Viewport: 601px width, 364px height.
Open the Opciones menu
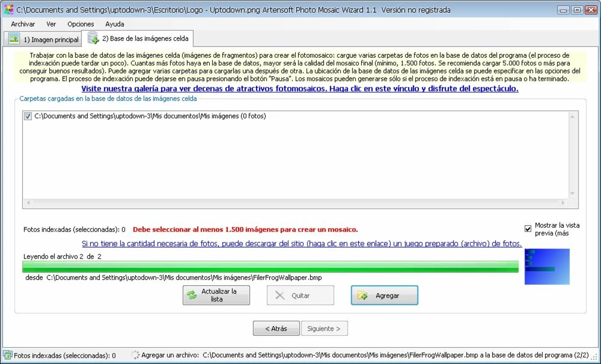tap(81, 24)
